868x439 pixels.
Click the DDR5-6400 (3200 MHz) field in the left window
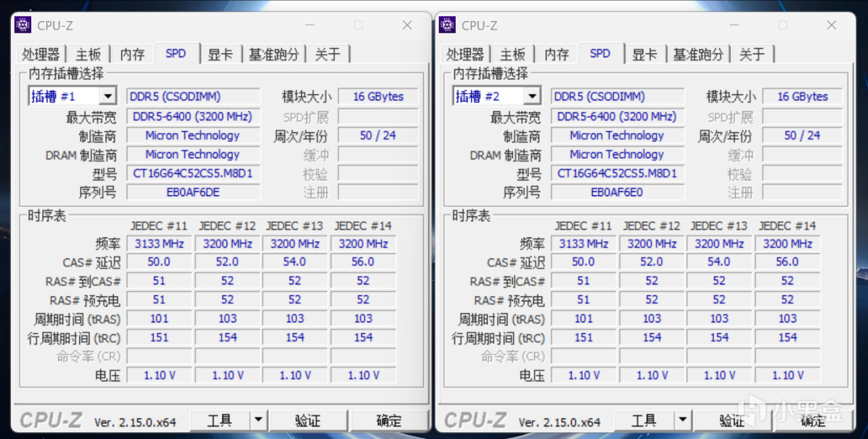click(x=193, y=116)
